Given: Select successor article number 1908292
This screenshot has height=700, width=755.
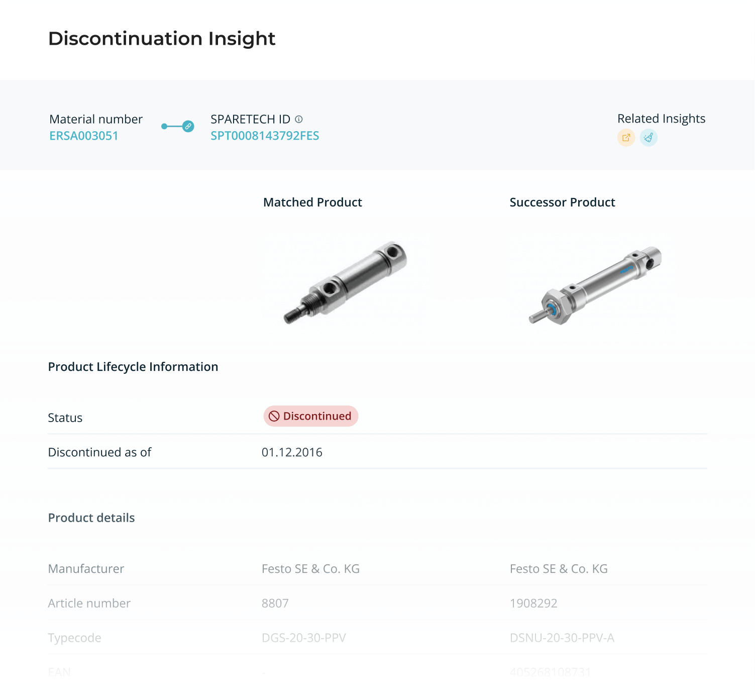Looking at the screenshot, I should tap(533, 603).
